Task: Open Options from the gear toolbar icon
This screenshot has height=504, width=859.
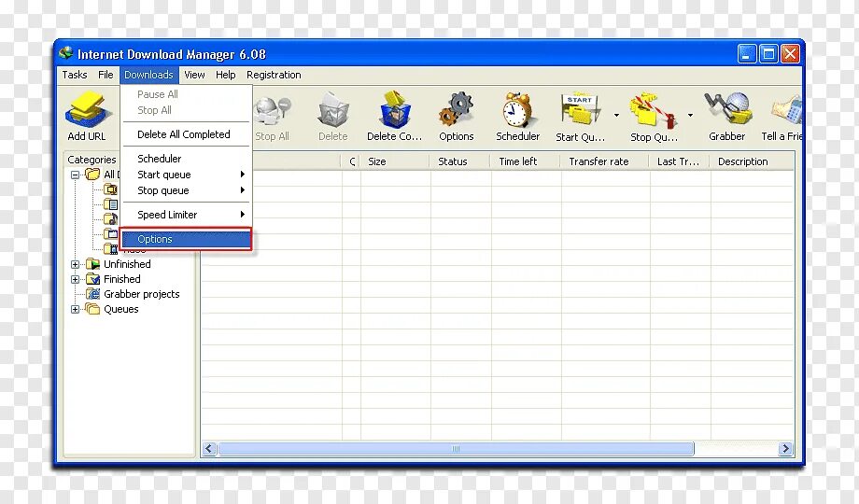Action: coord(456,109)
